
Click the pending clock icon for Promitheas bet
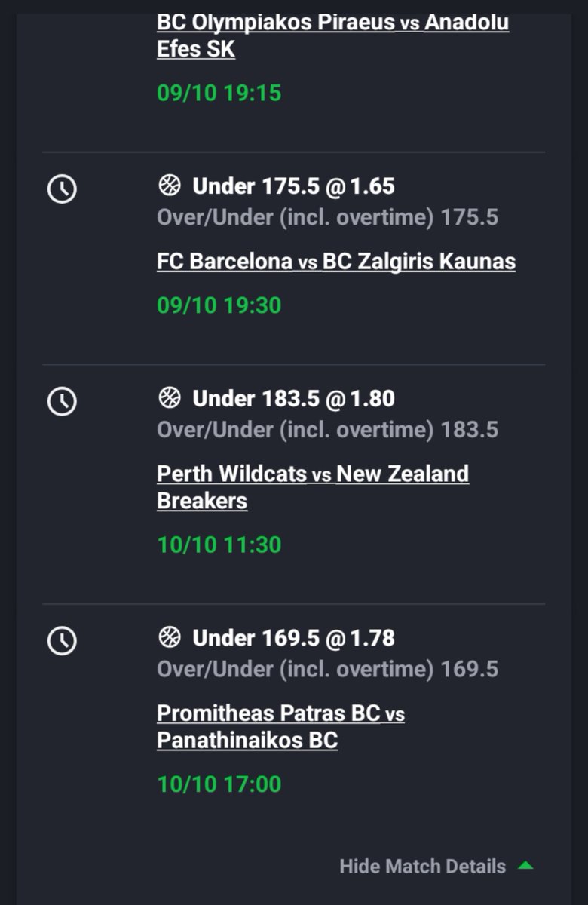pos(62,640)
